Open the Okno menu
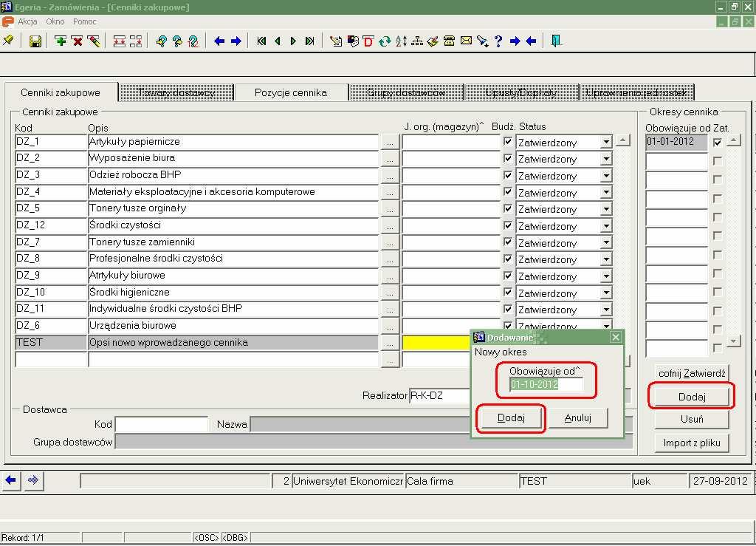756x546 pixels. [55, 21]
